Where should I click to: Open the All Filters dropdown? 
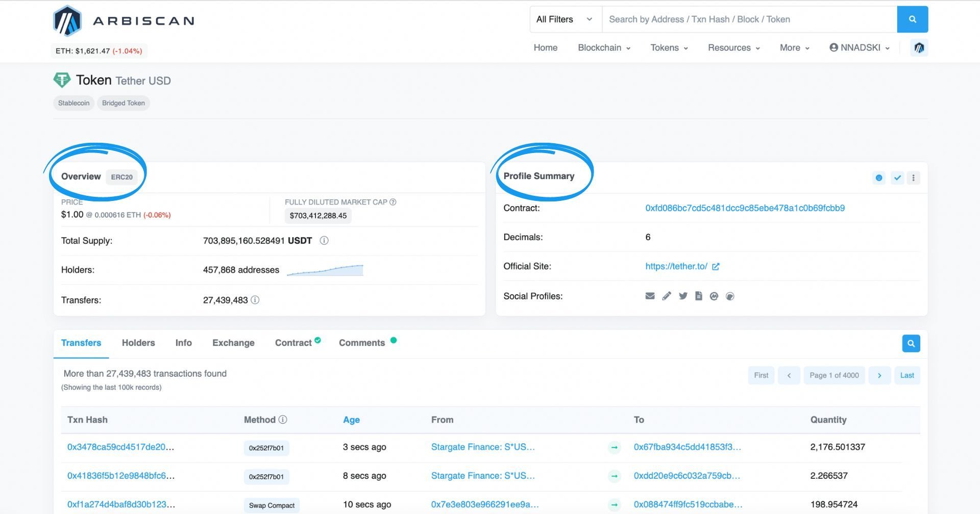pyautogui.click(x=566, y=19)
